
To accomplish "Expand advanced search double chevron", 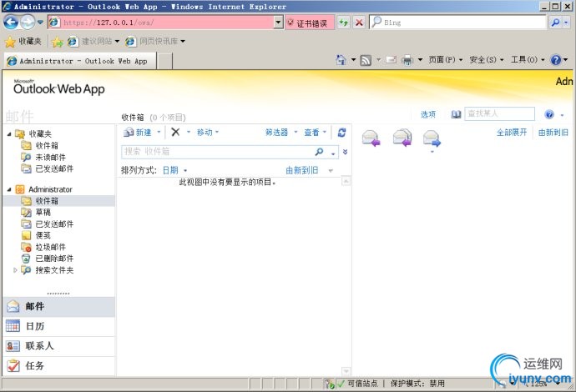I will click(345, 152).
